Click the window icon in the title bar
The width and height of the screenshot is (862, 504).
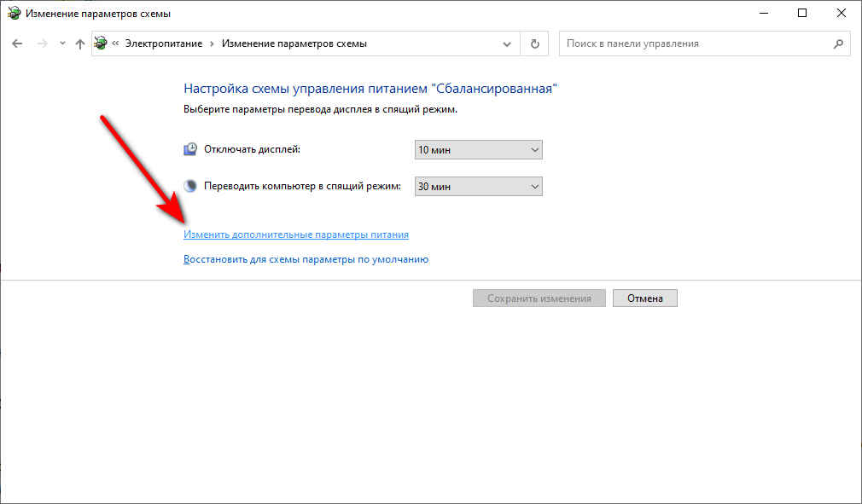tap(15, 13)
